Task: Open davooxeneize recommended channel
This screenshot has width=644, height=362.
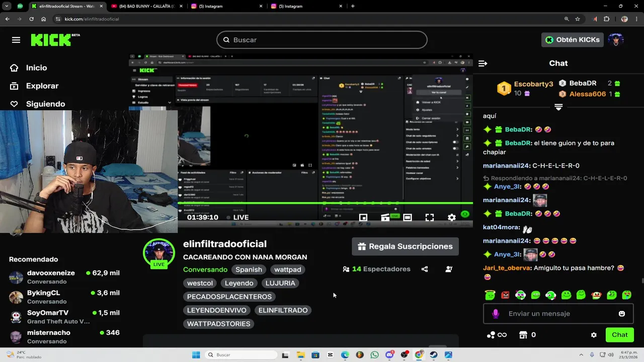Action: coord(64,277)
